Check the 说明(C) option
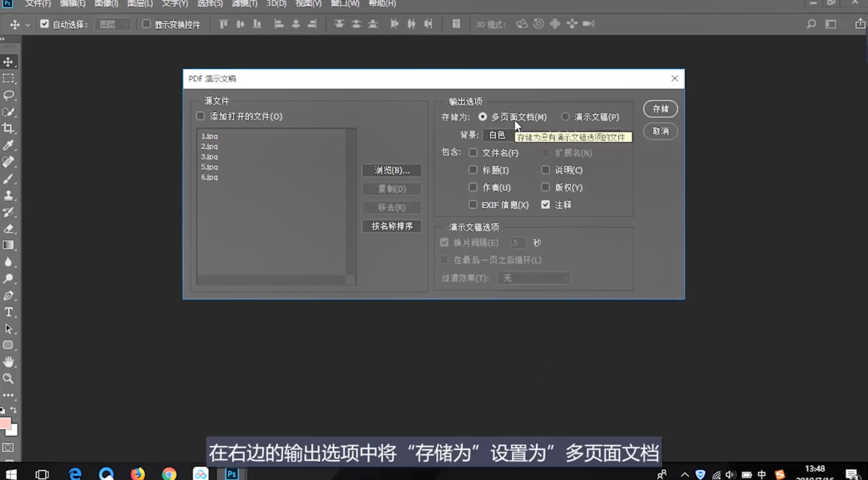Screen dimensions: 868x480 pyautogui.click(x=545, y=170)
